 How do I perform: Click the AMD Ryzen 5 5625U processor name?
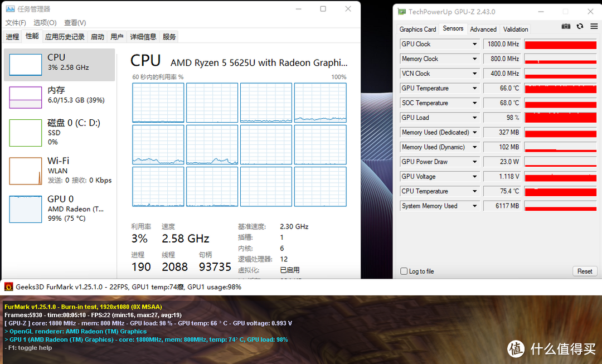259,62
